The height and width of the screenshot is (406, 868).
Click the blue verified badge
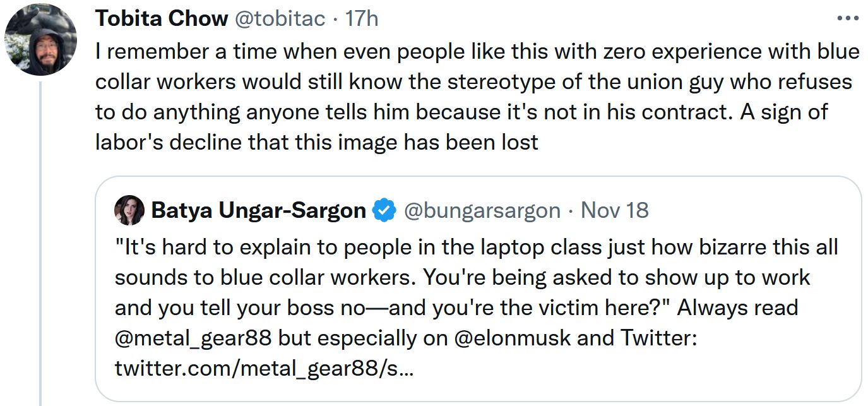coord(383,210)
